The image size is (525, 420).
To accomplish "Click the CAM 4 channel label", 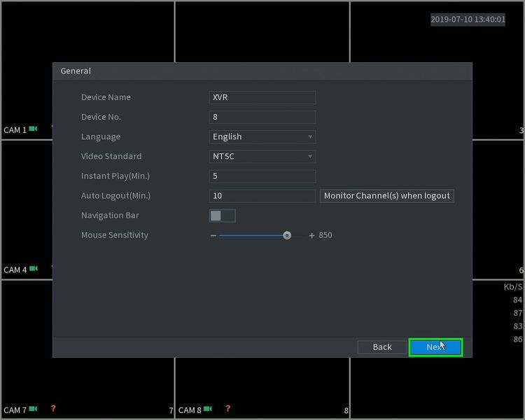I will pos(15,269).
